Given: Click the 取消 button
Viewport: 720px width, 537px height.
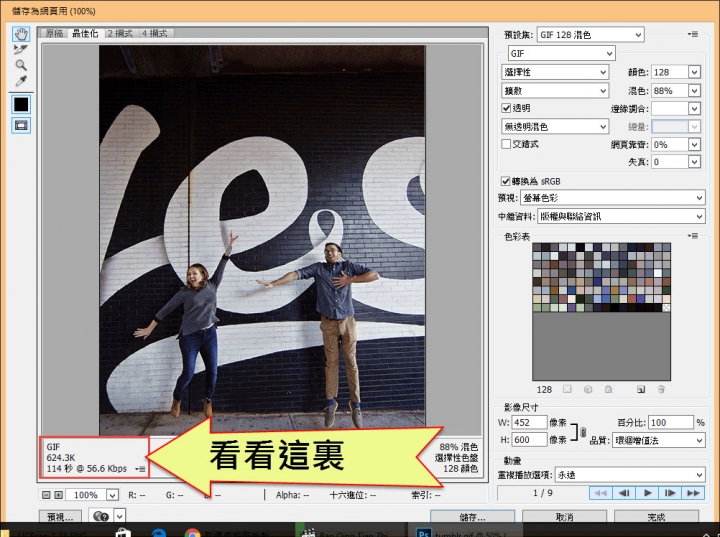Looking at the screenshot, I should tap(564, 517).
